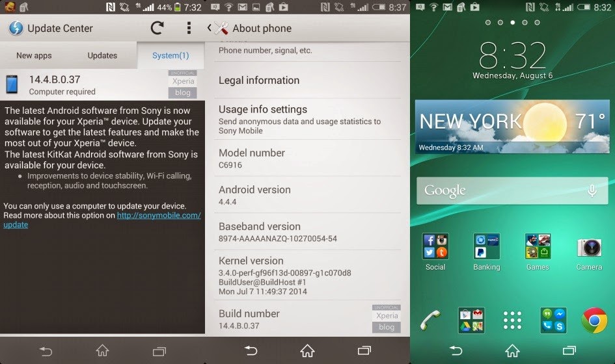Go back using About phone header arrow
The width and height of the screenshot is (615, 364).
click(209, 28)
